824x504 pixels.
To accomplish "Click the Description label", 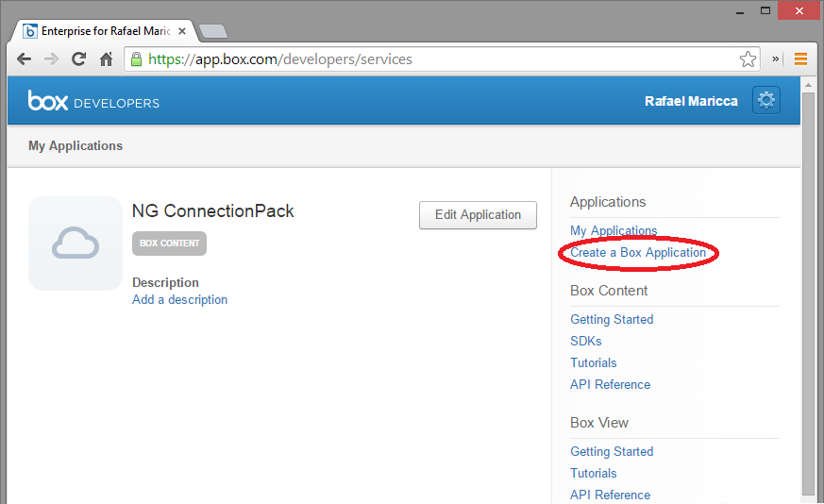I will 165,282.
